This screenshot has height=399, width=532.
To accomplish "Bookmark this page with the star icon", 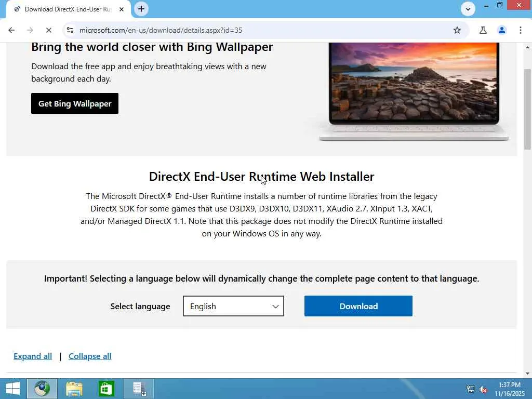I will click(457, 30).
